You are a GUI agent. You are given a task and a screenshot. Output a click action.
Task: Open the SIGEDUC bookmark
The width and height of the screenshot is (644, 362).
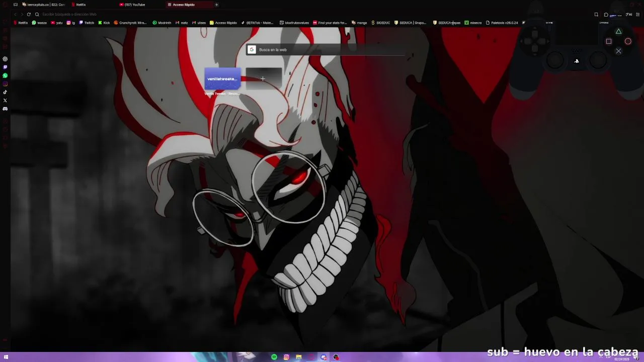pos(381,23)
